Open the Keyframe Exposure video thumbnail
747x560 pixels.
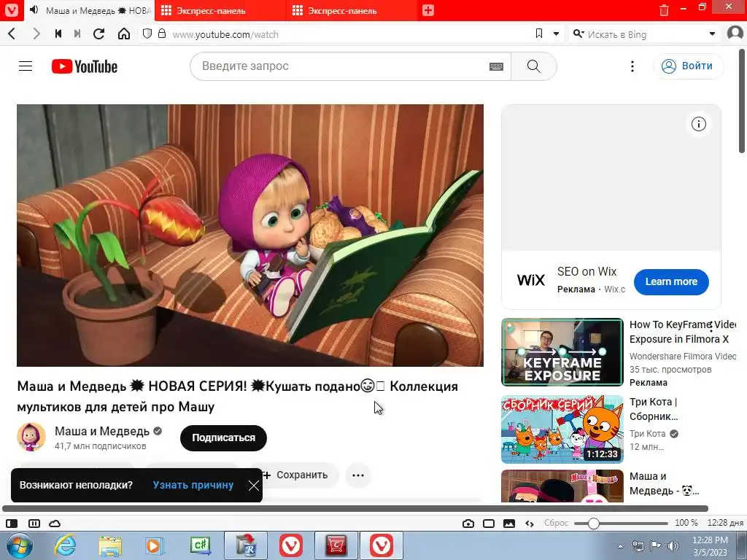(562, 352)
